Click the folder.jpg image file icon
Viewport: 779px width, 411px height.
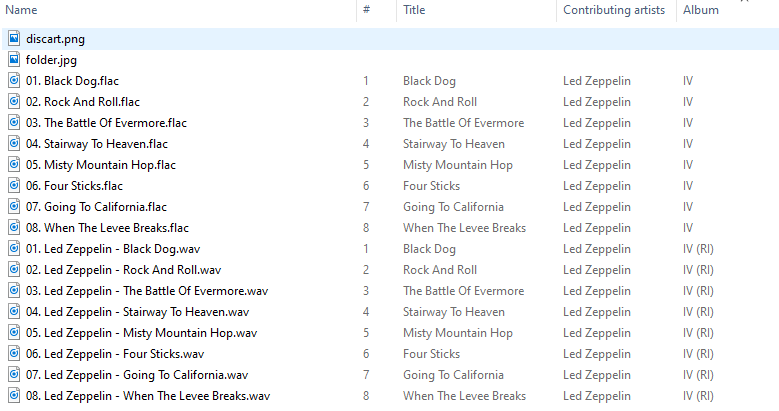click(14, 60)
